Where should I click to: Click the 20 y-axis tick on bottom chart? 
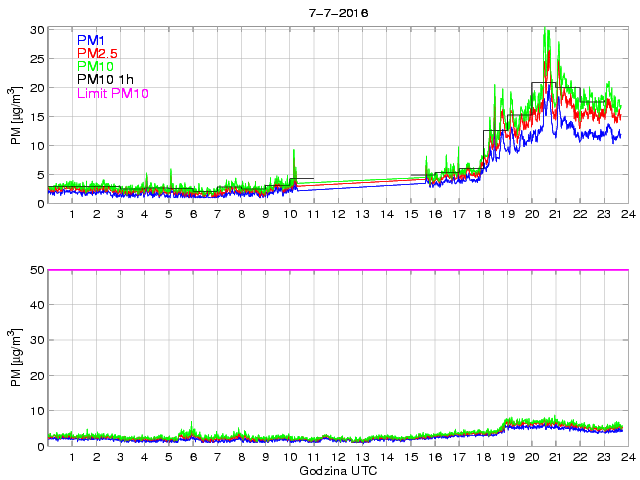click(x=37, y=375)
